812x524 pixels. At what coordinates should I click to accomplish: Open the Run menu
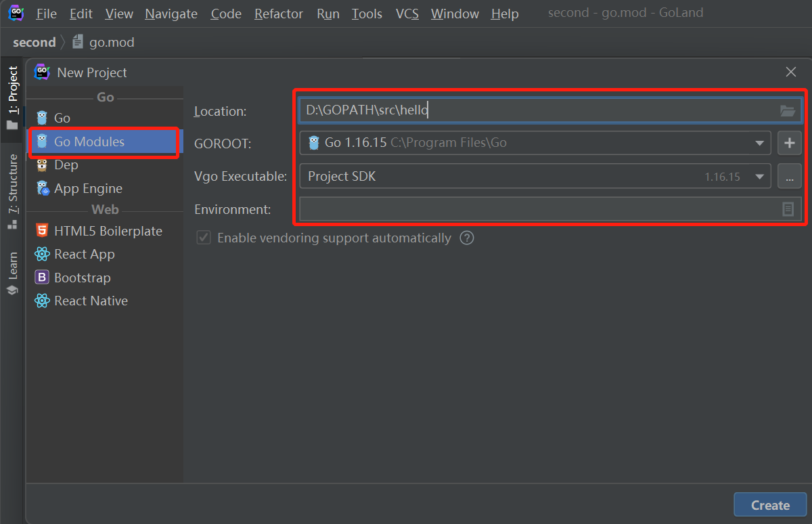[x=328, y=14]
